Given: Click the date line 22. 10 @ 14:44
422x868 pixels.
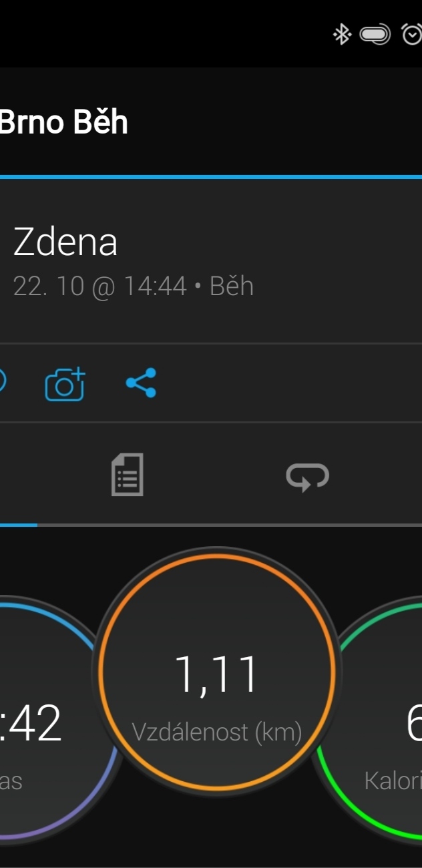Looking at the screenshot, I should [x=99, y=286].
